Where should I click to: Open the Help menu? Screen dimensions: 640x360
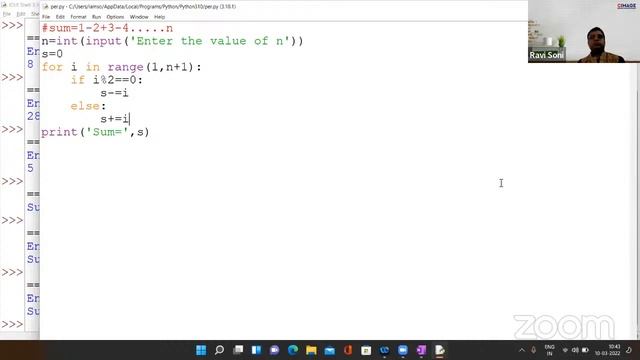click(160, 17)
